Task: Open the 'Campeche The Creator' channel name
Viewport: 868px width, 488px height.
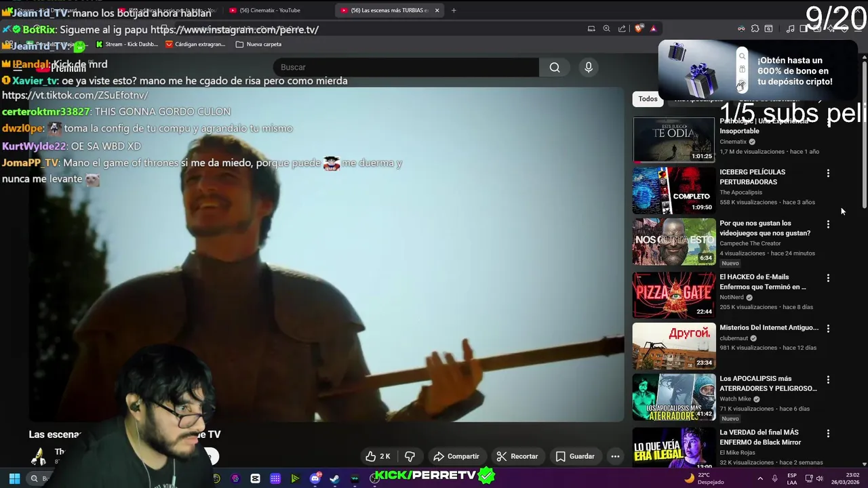Action: [x=750, y=243]
